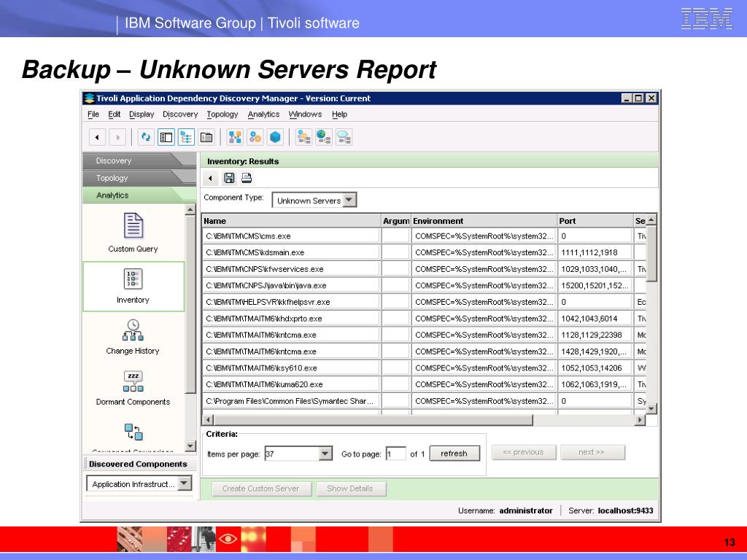Click the back arrow in main toolbar

pos(97,138)
